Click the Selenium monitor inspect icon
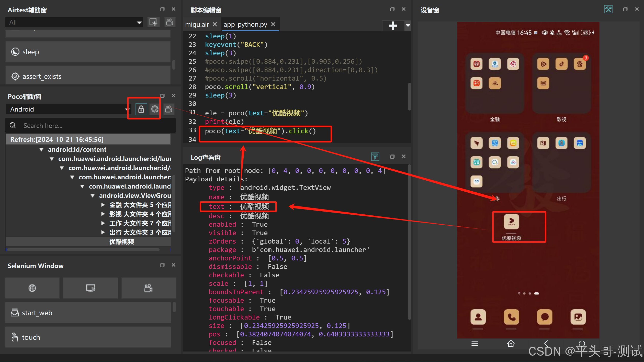This screenshot has width=644, height=362. coord(91,288)
